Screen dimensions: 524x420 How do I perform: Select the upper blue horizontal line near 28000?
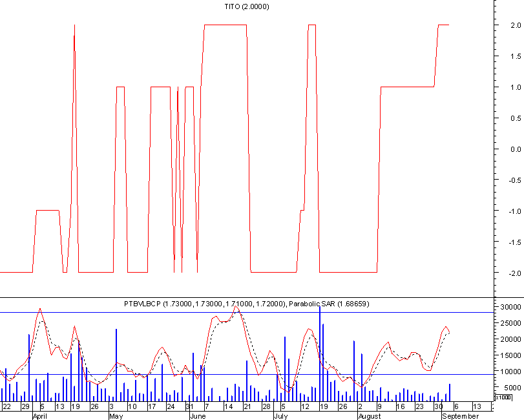click(247, 312)
